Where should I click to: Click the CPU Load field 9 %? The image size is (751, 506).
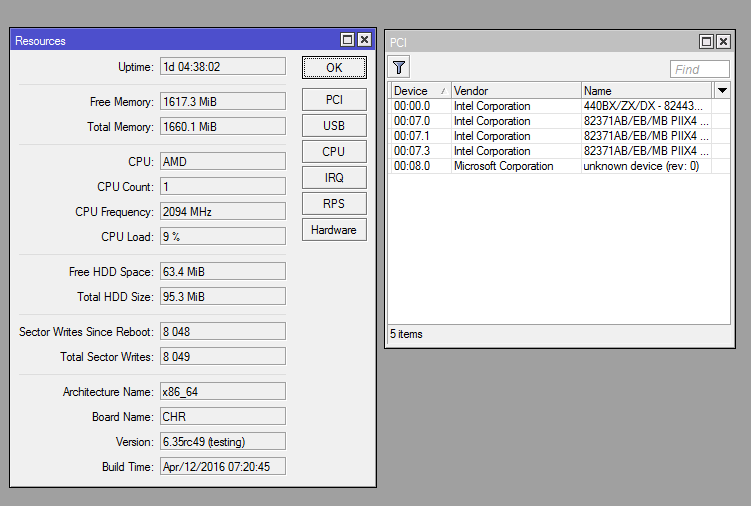pyautogui.click(x=223, y=236)
